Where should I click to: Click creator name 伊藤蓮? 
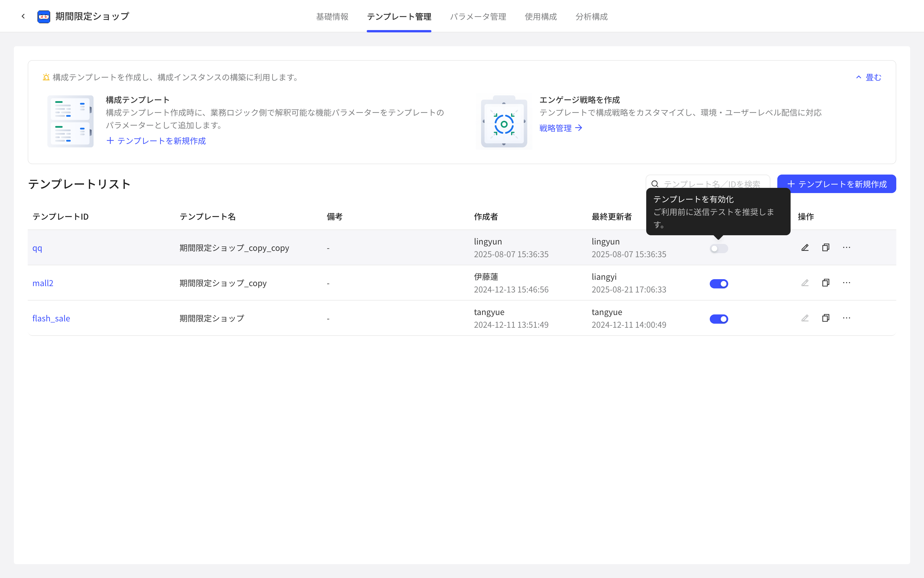pos(486,277)
